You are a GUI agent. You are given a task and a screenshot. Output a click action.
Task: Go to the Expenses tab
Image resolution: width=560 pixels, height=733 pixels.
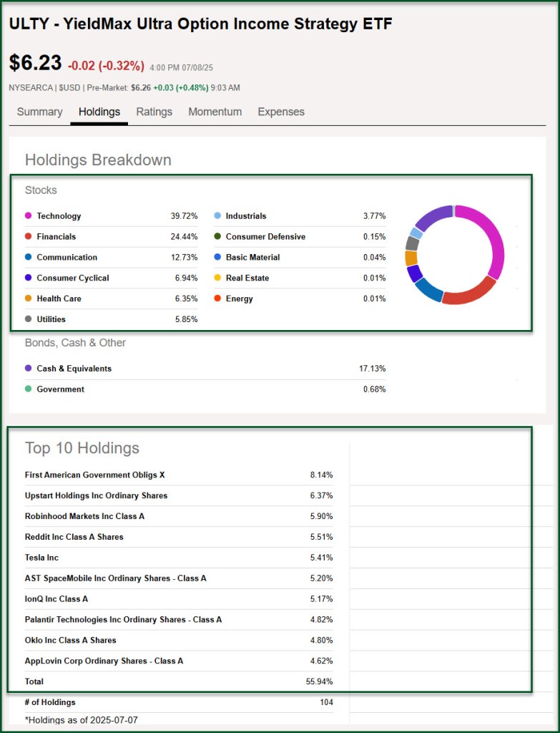(281, 112)
